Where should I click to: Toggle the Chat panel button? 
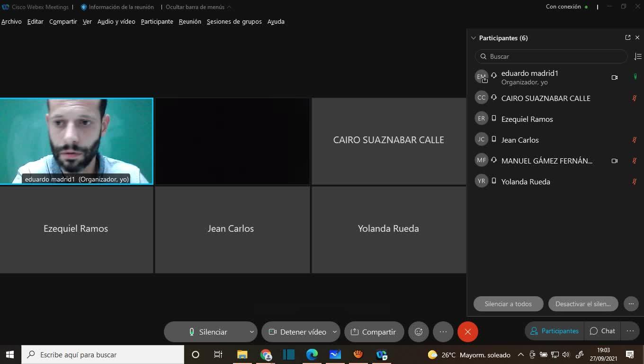[x=602, y=331]
